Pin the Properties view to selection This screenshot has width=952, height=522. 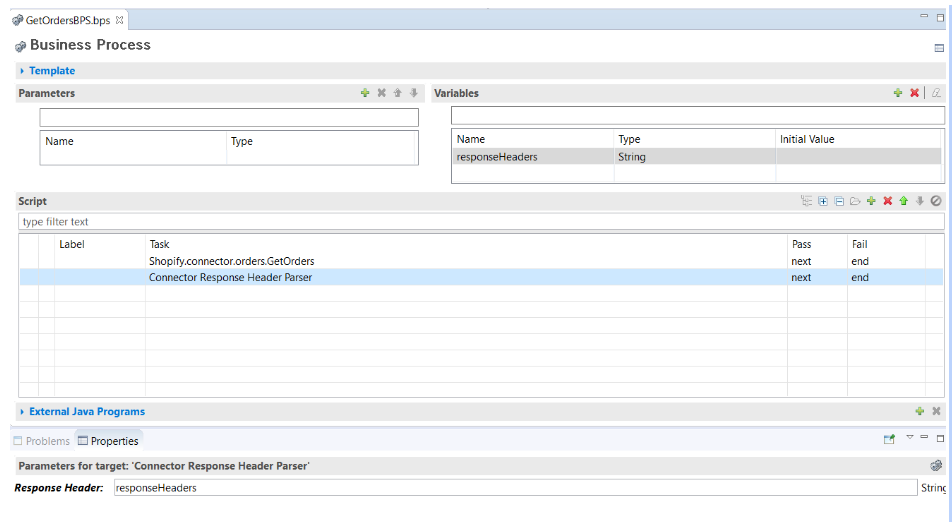click(x=889, y=439)
